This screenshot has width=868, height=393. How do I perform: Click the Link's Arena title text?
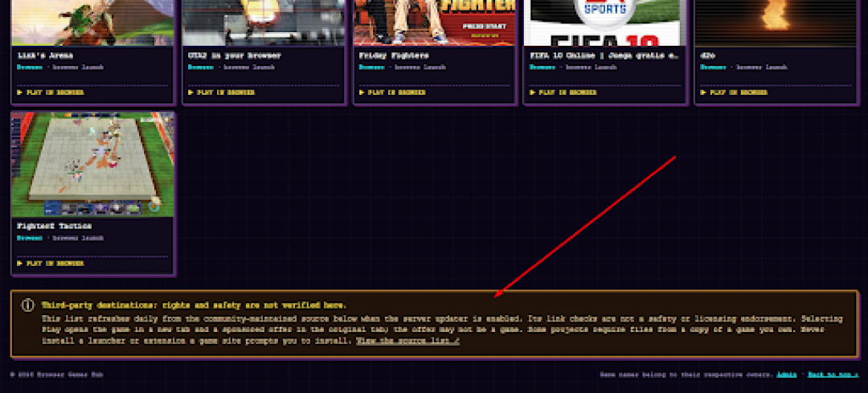[45, 56]
